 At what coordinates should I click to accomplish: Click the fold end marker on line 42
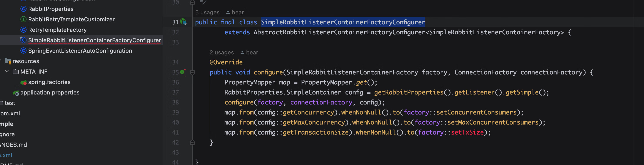pos(192,142)
